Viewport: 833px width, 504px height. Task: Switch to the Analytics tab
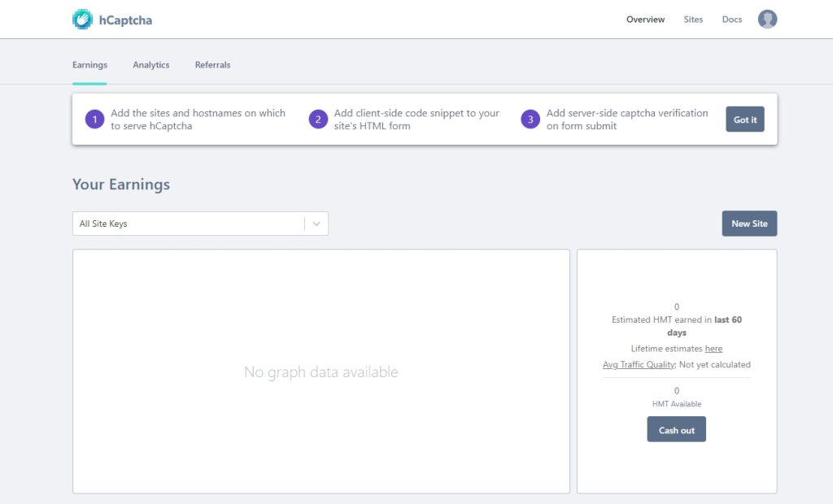pyautogui.click(x=150, y=64)
